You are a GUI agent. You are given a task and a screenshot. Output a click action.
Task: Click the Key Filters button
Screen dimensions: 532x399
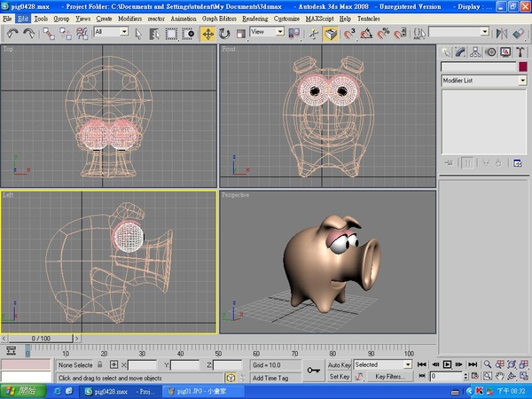point(389,377)
